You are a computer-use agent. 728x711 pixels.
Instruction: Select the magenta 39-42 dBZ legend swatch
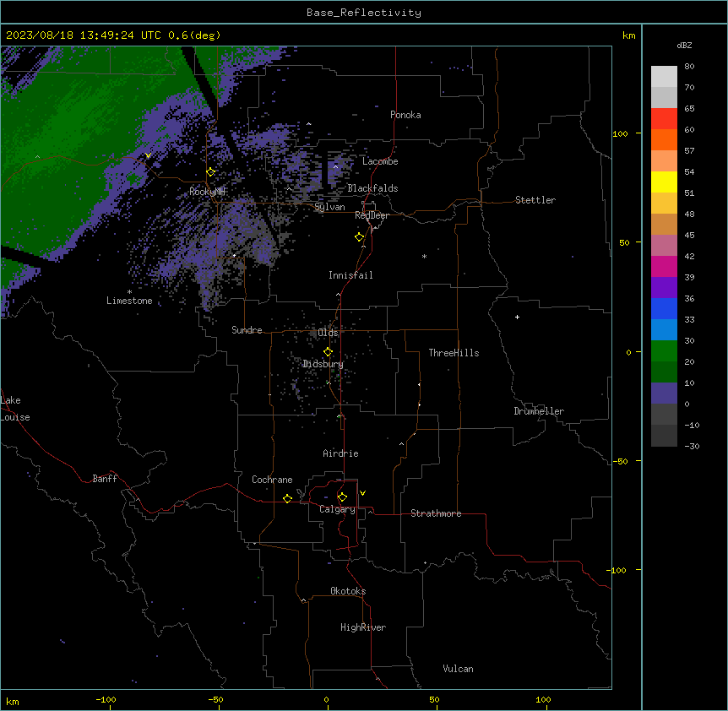[x=664, y=266]
